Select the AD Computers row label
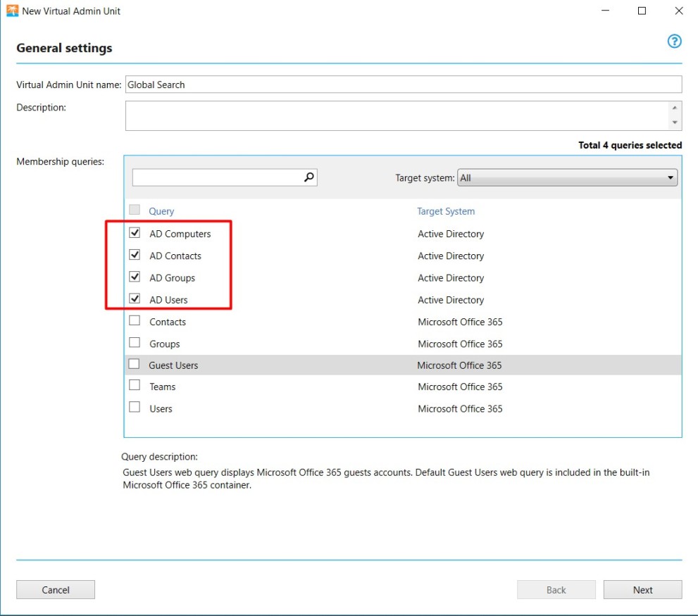 tap(180, 234)
